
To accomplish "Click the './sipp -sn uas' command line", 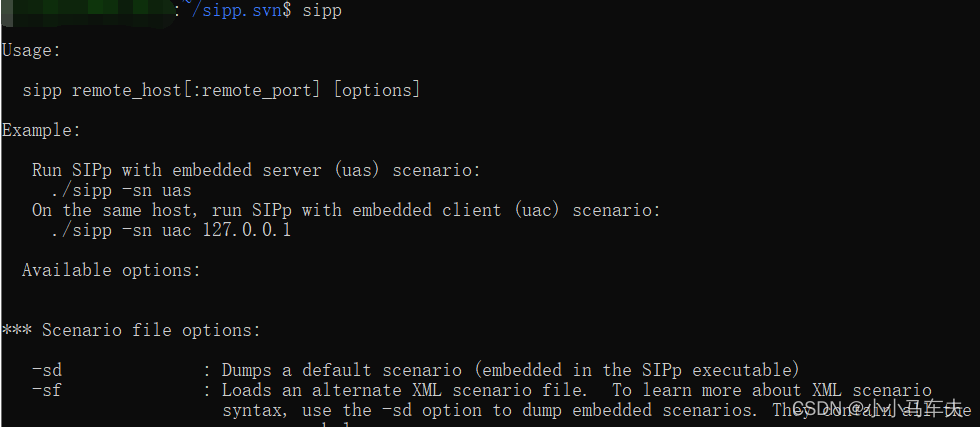I will tap(122, 190).
